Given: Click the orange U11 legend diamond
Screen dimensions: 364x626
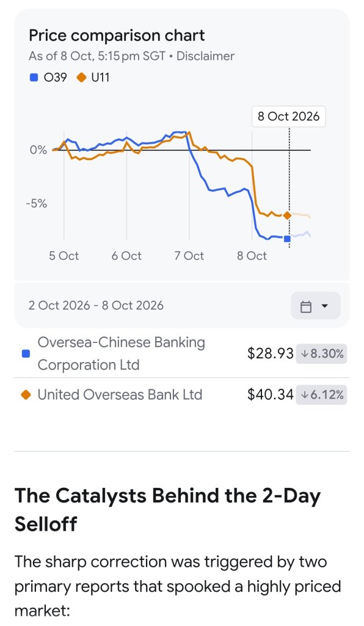Looking at the screenshot, I should click(x=81, y=78).
